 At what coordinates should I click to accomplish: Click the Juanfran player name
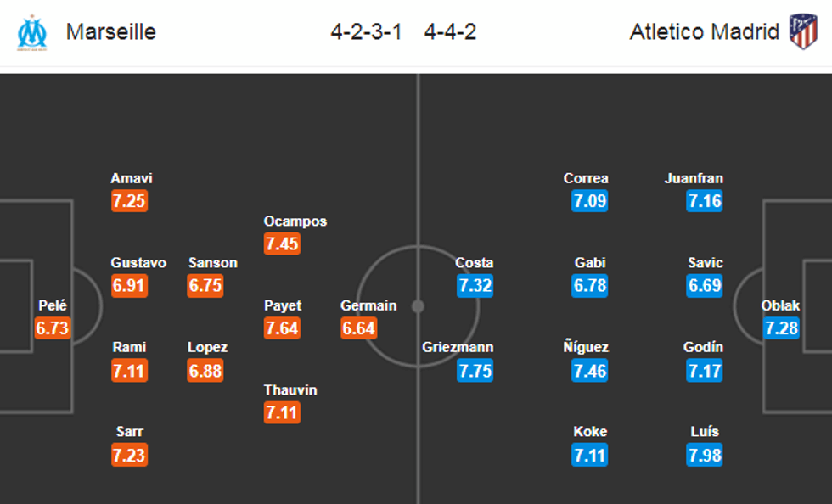click(694, 179)
